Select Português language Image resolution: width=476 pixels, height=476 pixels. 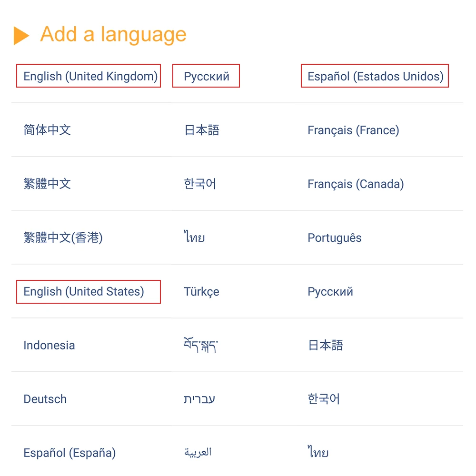pyautogui.click(x=335, y=238)
